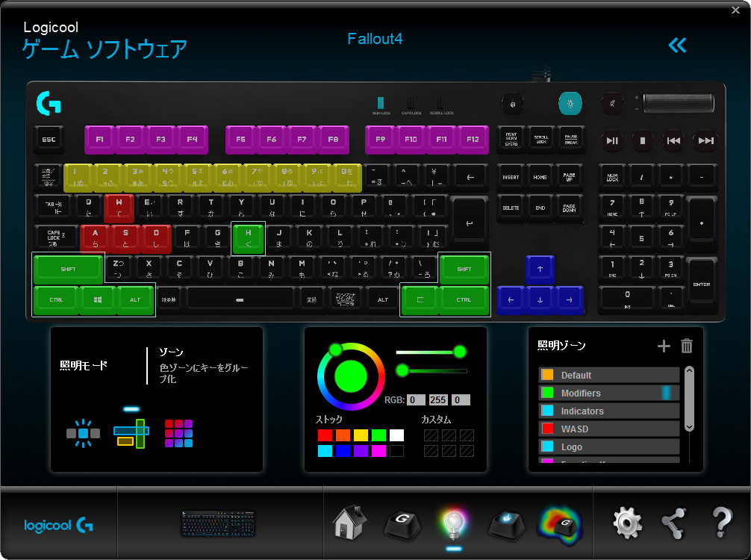751x560 pixels.
Task: Open the help question mark icon
Action: click(x=723, y=522)
